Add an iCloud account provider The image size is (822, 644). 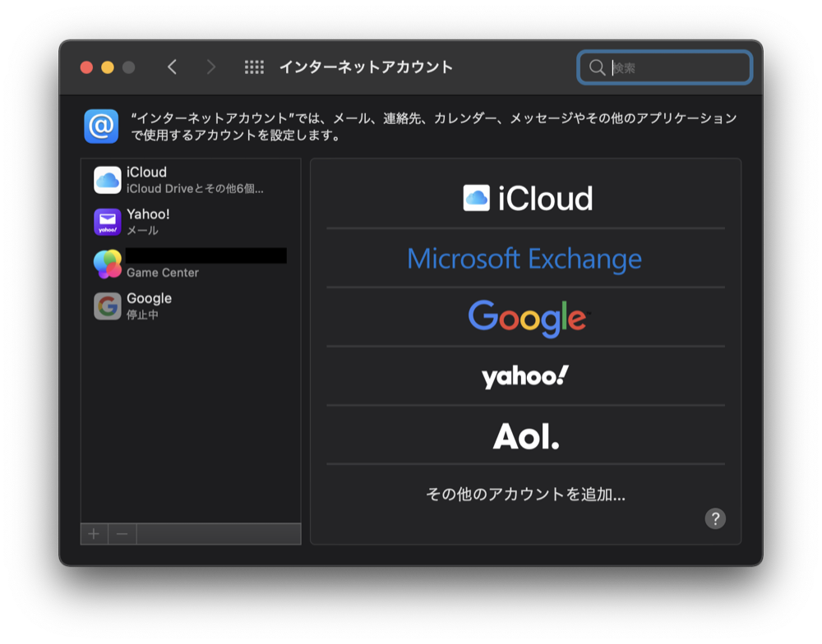[526, 198]
